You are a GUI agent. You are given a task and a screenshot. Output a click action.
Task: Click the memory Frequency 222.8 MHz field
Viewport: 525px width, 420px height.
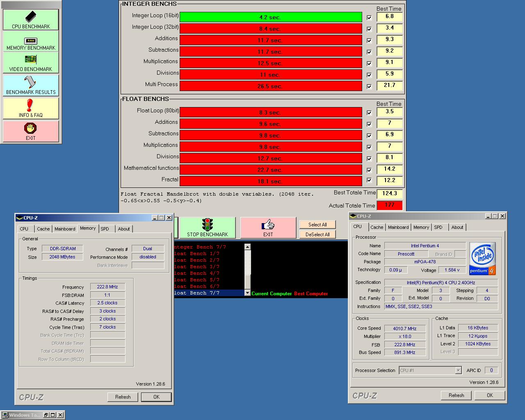(107, 287)
